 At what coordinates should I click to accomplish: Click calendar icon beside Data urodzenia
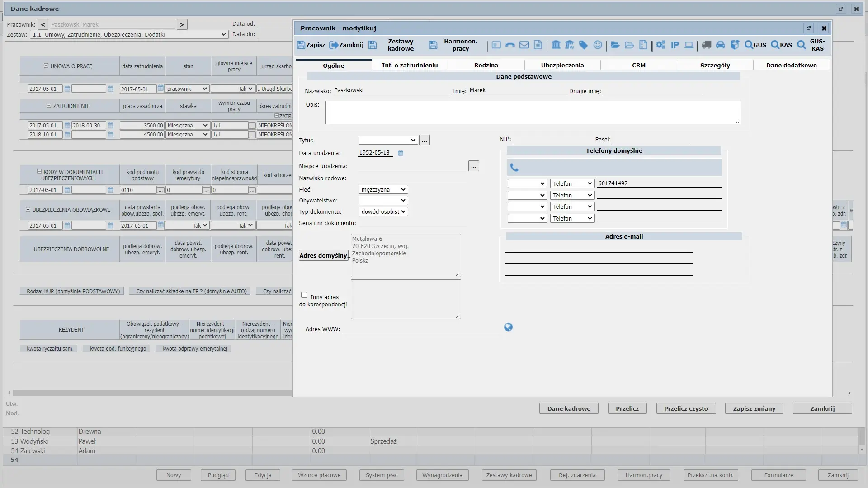(401, 153)
